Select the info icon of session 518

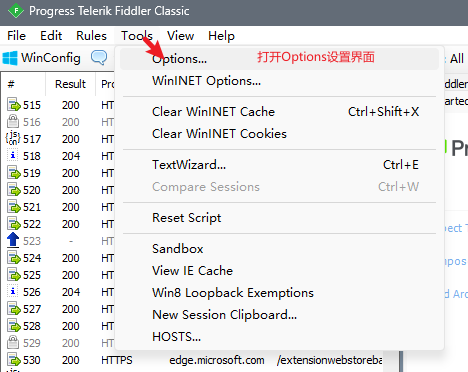coord(13,155)
